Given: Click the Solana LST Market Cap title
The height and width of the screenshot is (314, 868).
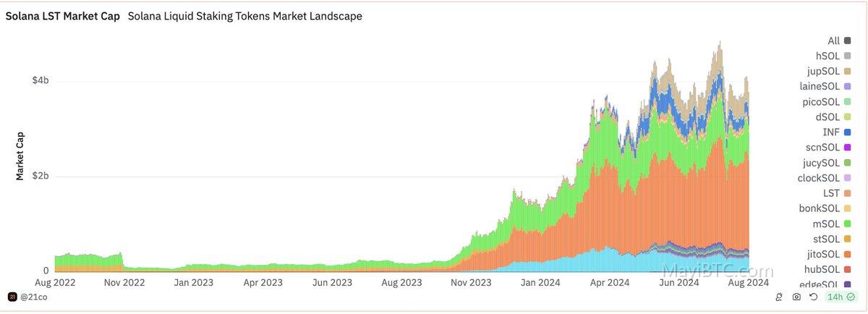Looking at the screenshot, I should 62,15.
